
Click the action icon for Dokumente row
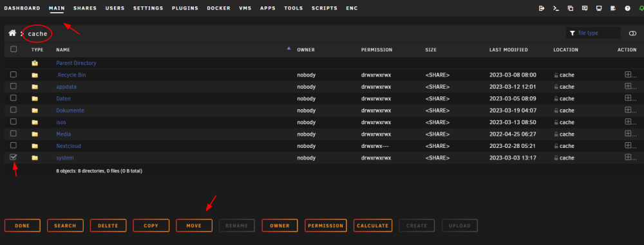click(628, 110)
